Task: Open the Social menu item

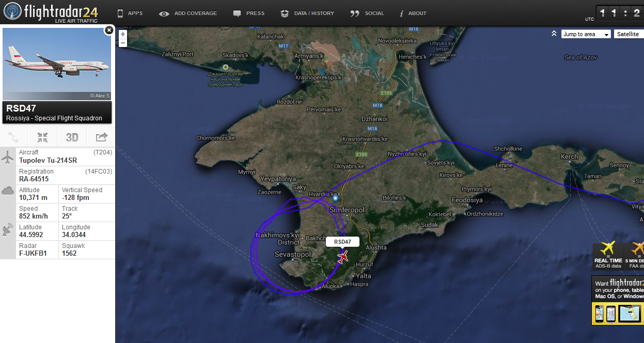Action: [x=367, y=13]
